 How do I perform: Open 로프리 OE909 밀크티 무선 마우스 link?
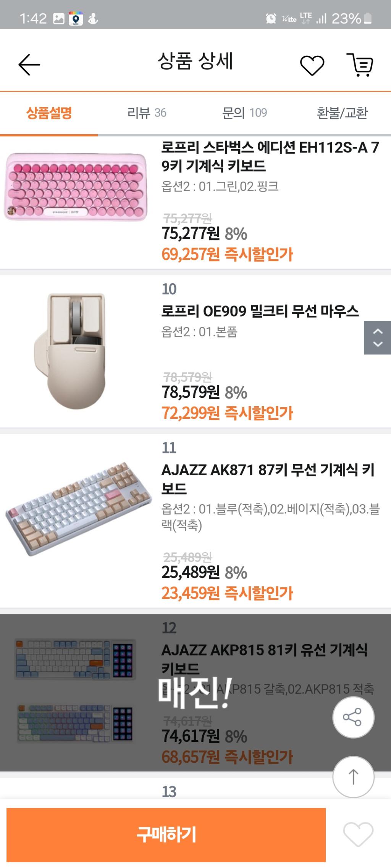point(260,311)
